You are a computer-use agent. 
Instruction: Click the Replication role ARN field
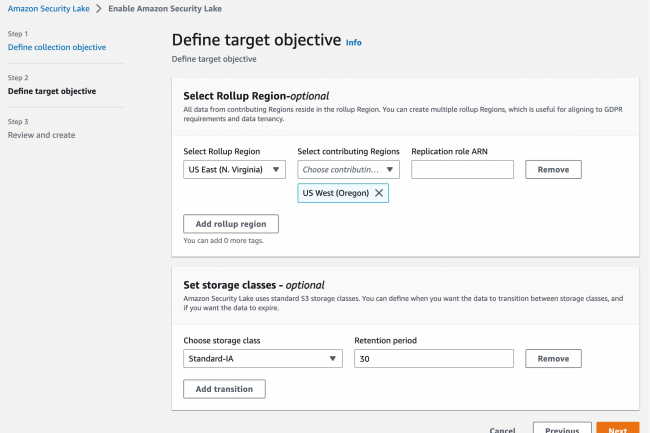tap(462, 170)
